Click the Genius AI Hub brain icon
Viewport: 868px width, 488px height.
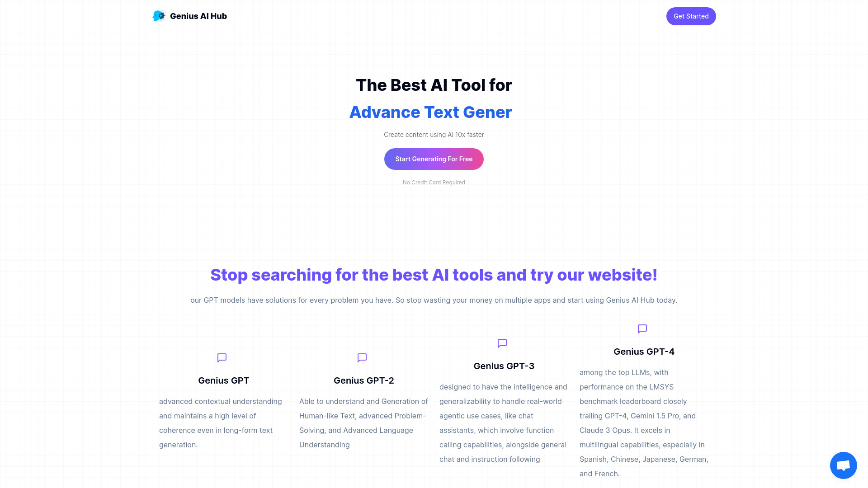(158, 16)
